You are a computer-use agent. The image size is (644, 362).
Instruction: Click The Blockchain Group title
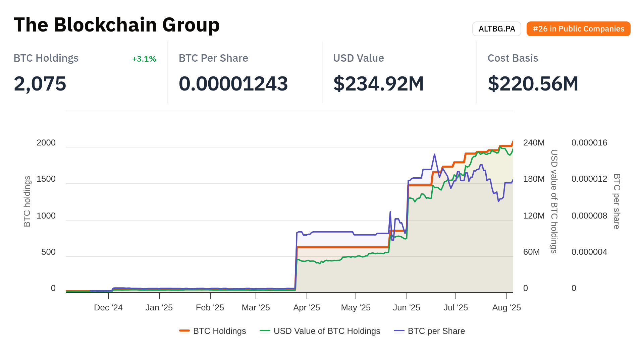point(116,25)
